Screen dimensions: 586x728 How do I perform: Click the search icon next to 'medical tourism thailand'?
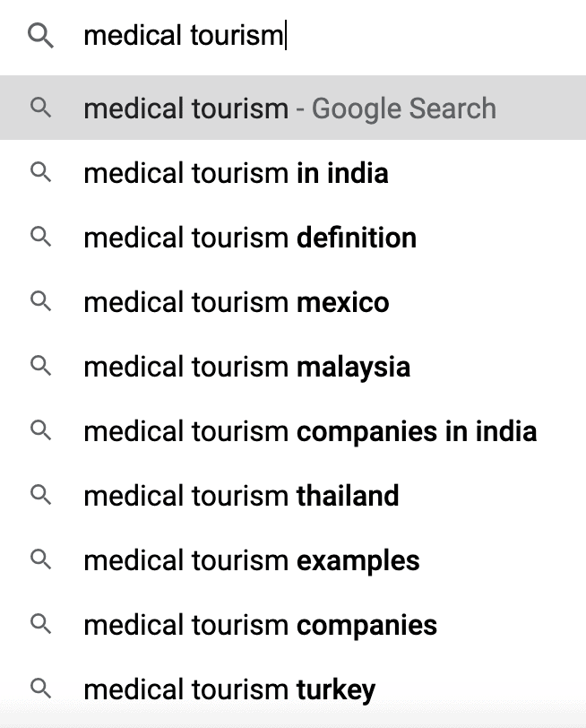(x=39, y=496)
